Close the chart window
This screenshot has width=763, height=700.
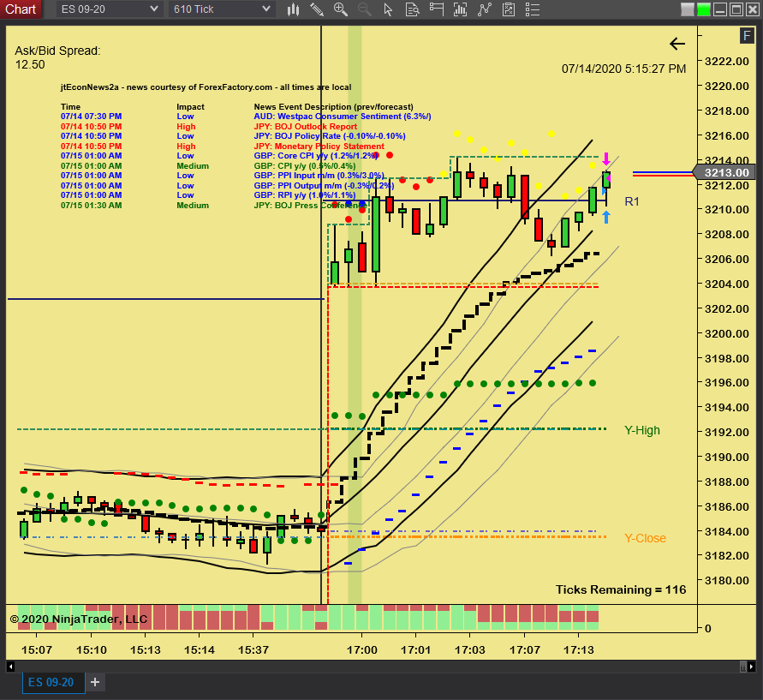tap(752, 9)
